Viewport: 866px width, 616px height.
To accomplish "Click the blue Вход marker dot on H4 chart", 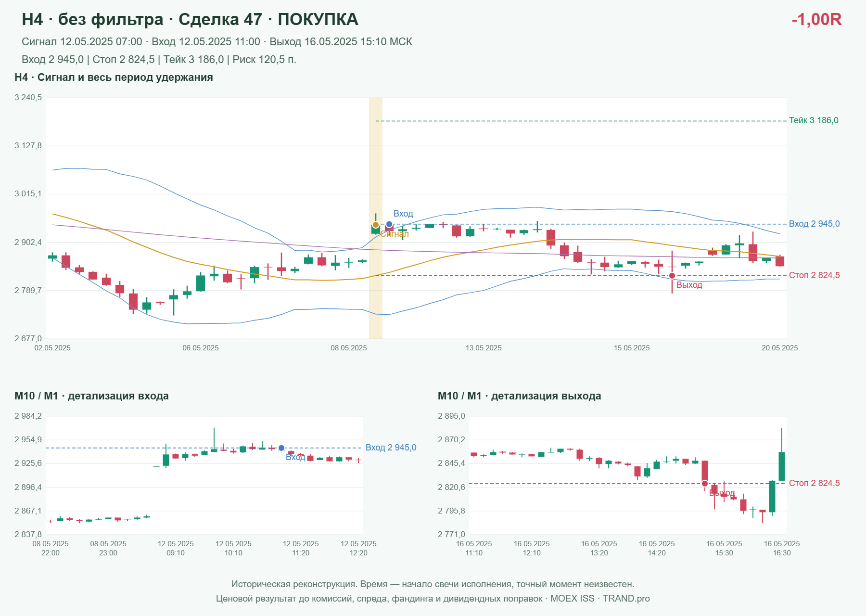I will pos(389,224).
